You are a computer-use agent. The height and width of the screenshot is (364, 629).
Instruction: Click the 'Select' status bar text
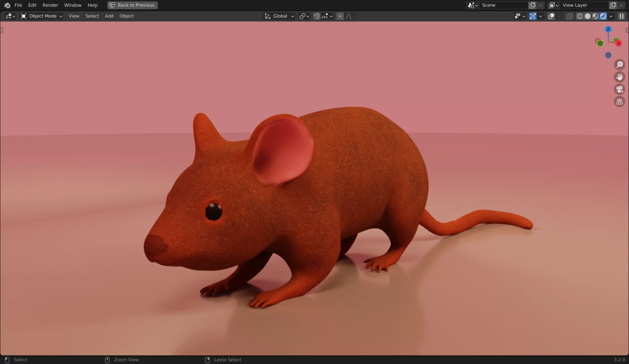[x=20, y=360]
